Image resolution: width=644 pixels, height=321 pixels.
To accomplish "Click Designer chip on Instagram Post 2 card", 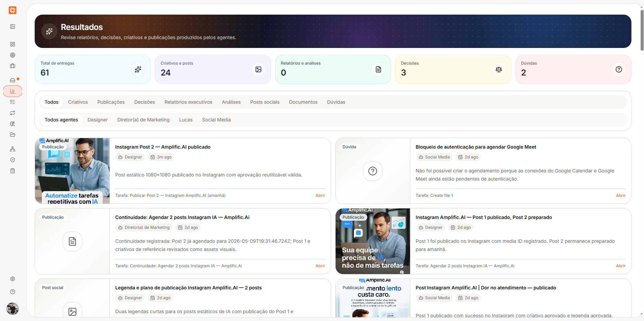I will pos(130,157).
